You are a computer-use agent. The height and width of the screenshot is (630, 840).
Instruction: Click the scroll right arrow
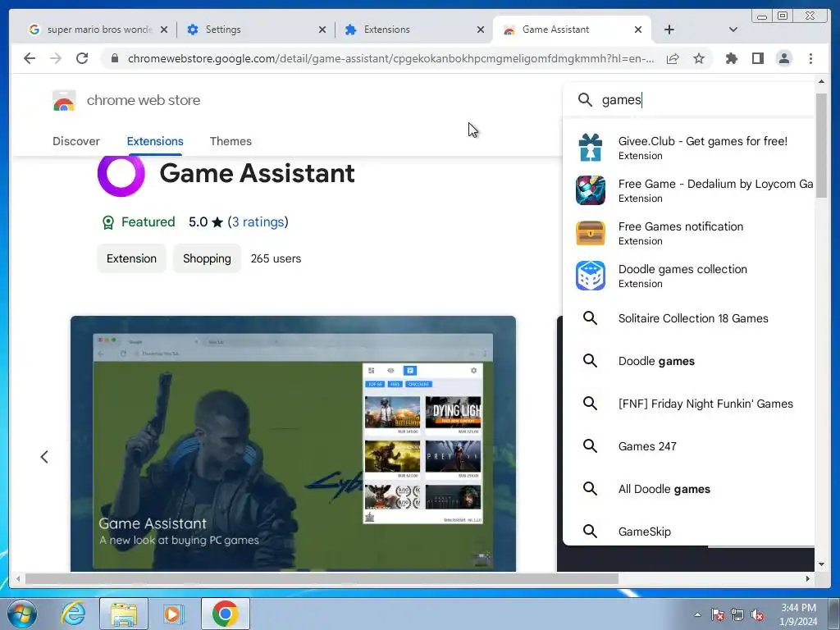(808, 578)
